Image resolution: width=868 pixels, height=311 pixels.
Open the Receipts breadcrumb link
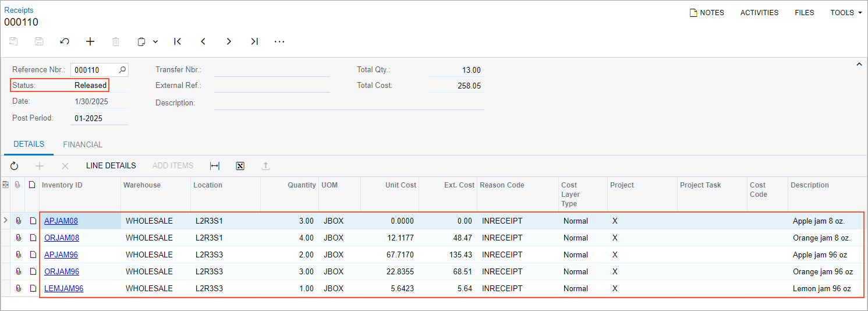tap(19, 10)
